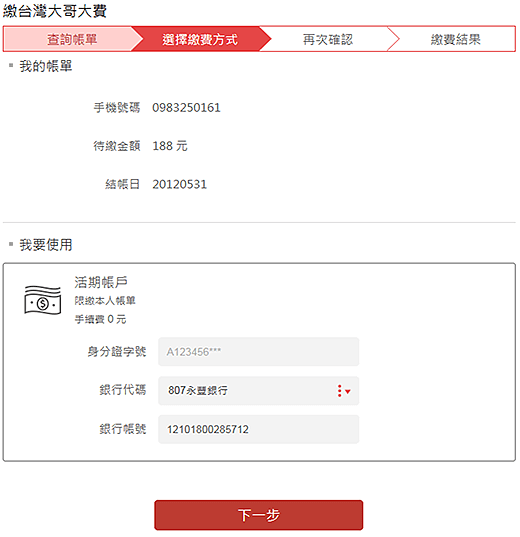The height and width of the screenshot is (537, 520).
Task: Click the 再次確認 step tab
Action: click(328, 39)
